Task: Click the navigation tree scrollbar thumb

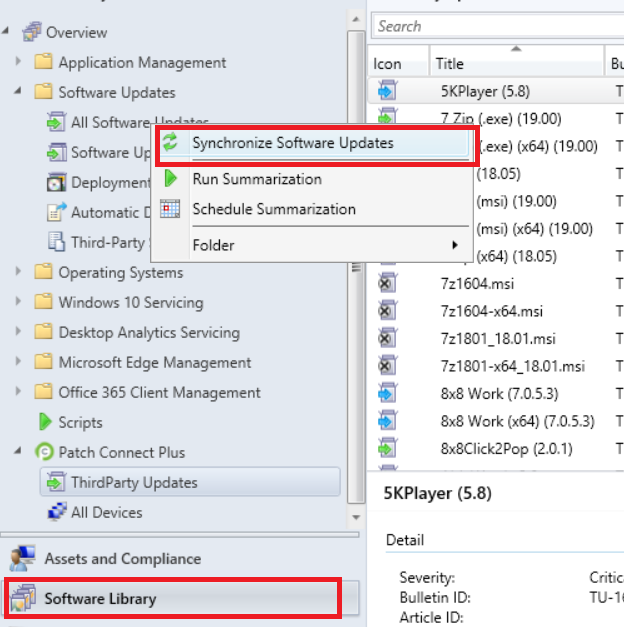Action: (356, 267)
